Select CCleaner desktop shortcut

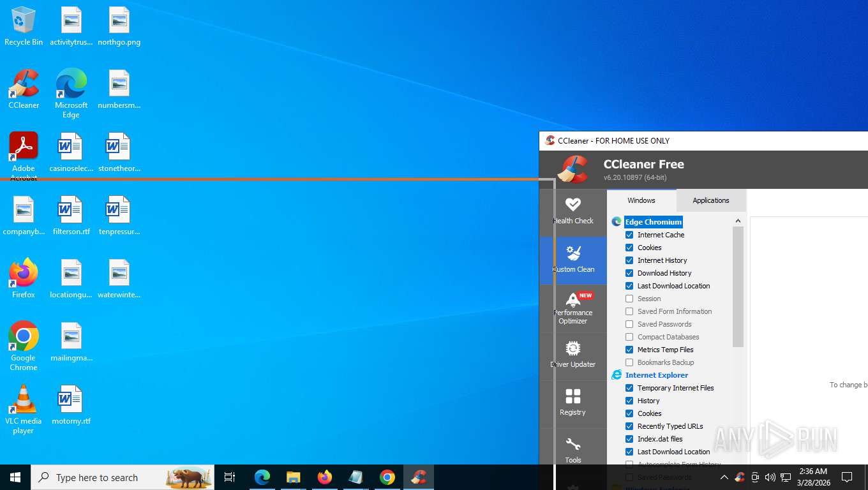point(24,89)
